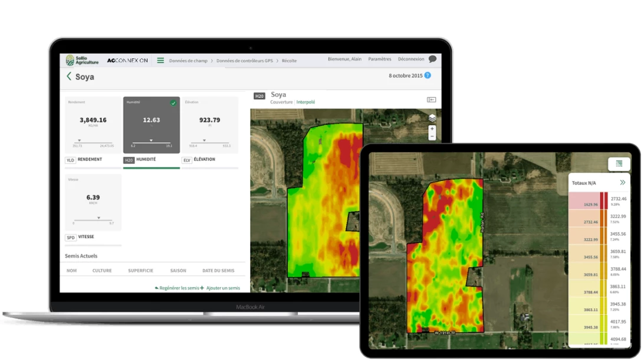
Task: Click the Récolte breadcrumb
Action: [289, 61]
